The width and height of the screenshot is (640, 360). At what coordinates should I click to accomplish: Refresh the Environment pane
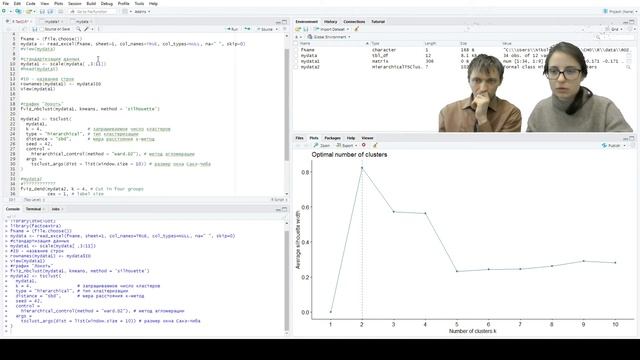[x=630, y=29]
